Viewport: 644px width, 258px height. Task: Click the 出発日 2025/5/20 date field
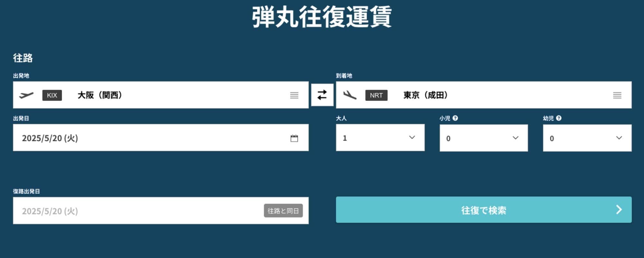[x=161, y=137]
